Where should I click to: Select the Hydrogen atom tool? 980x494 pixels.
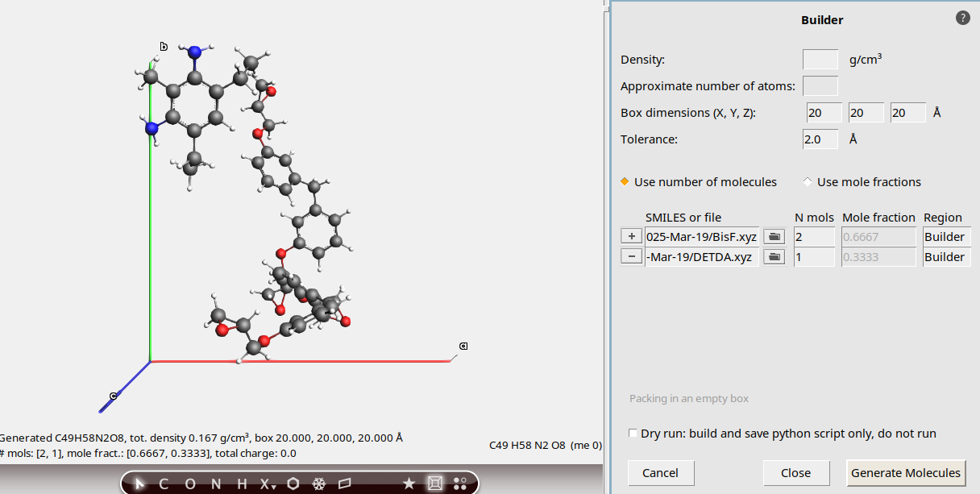coord(241,484)
